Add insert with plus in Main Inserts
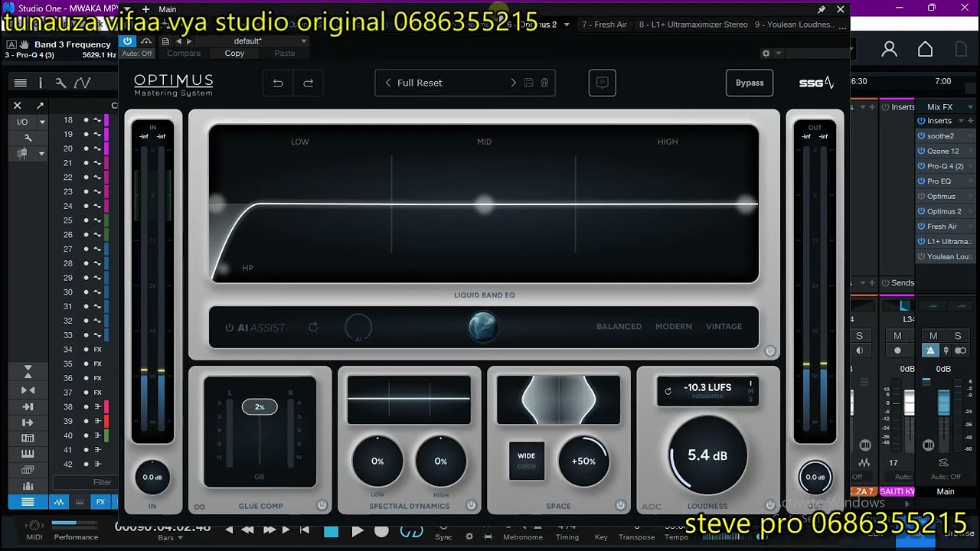The height and width of the screenshot is (551, 980). click(x=971, y=121)
